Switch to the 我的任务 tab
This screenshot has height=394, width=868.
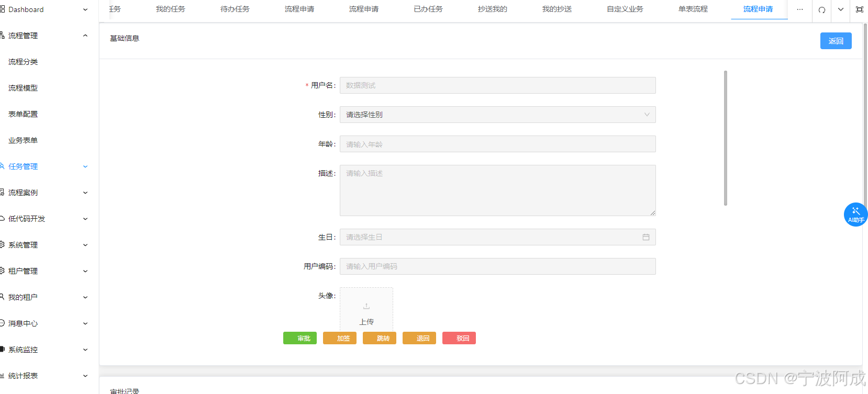tap(170, 9)
